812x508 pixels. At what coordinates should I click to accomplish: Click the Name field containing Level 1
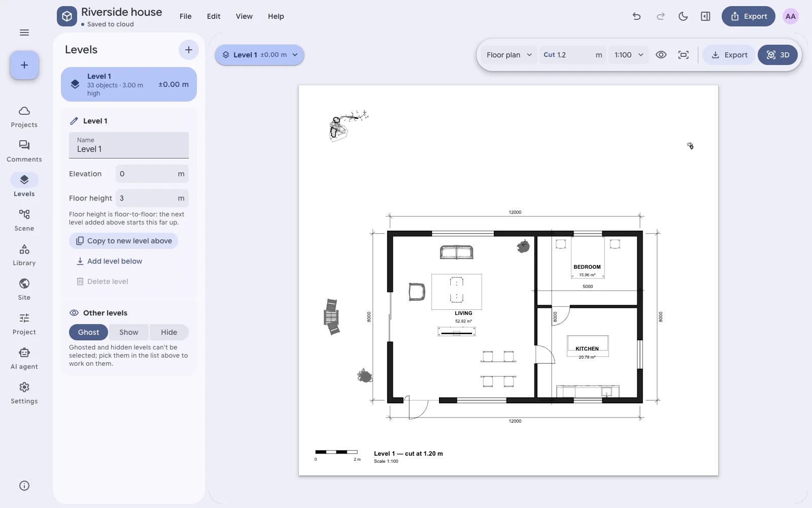point(129,145)
